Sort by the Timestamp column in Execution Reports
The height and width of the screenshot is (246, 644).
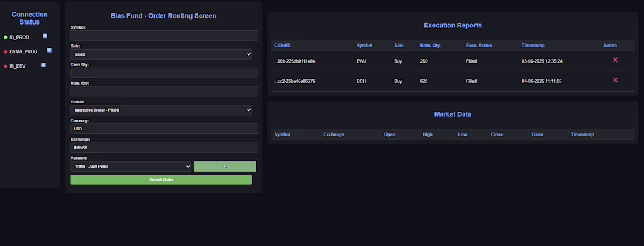point(533,46)
